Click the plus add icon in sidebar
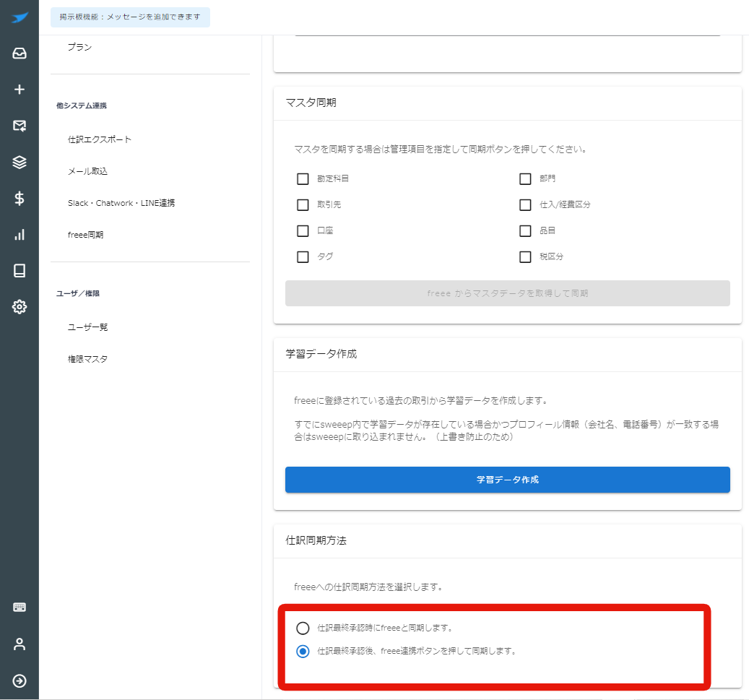This screenshot has width=749, height=700. 20,90
